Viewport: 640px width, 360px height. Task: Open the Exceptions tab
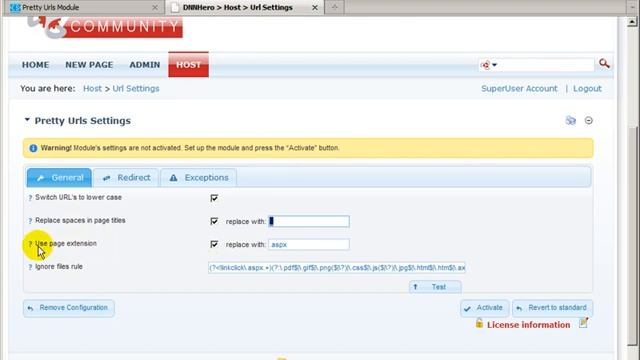click(x=198, y=178)
